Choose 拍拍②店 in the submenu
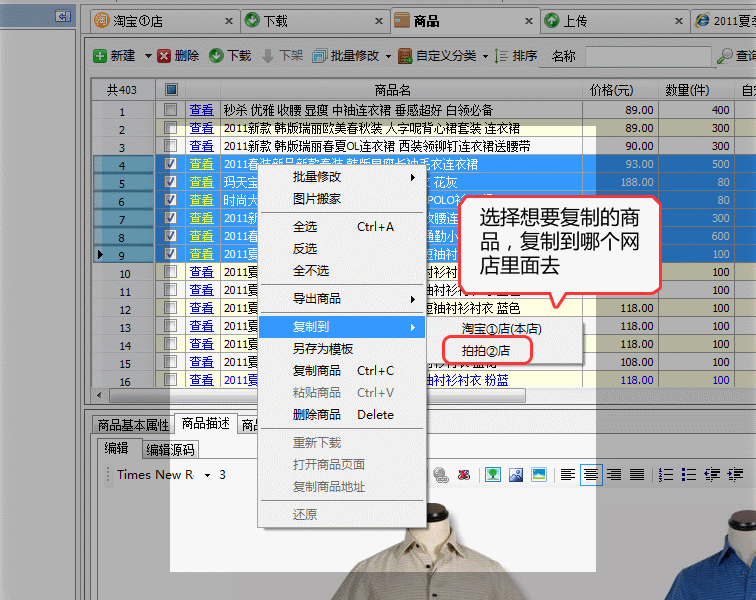This screenshot has width=756, height=600. (486, 351)
